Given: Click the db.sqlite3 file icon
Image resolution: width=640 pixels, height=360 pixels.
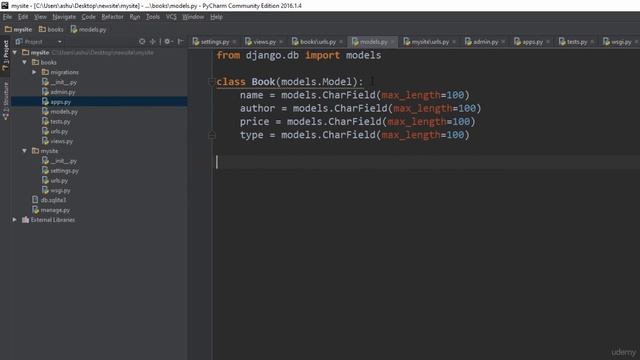Looking at the screenshot, I should click(x=35, y=200).
